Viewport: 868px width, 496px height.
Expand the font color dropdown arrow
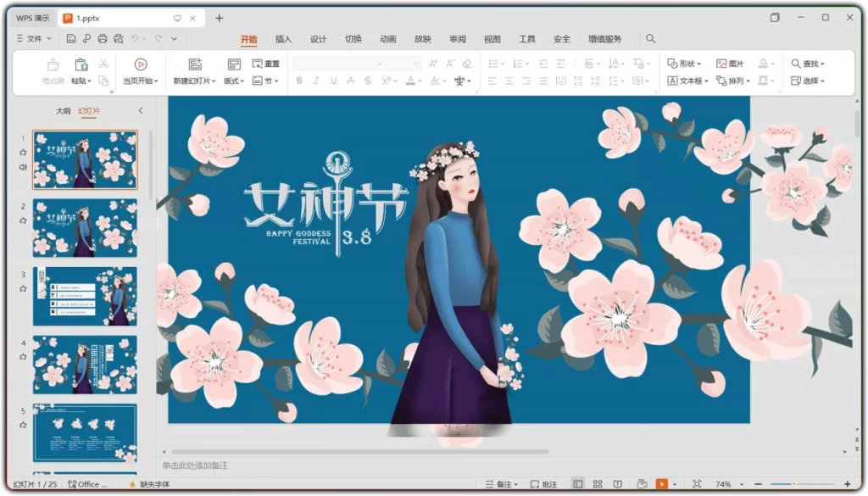(419, 81)
